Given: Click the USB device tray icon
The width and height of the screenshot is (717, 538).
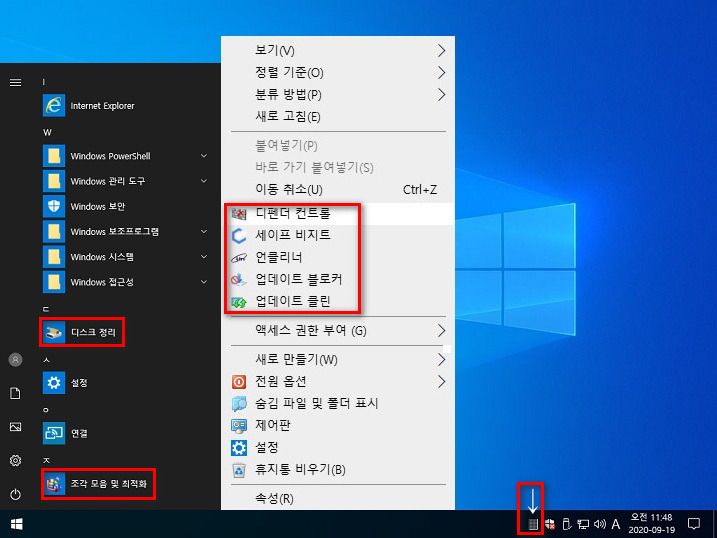Looking at the screenshot, I should coord(567,524).
